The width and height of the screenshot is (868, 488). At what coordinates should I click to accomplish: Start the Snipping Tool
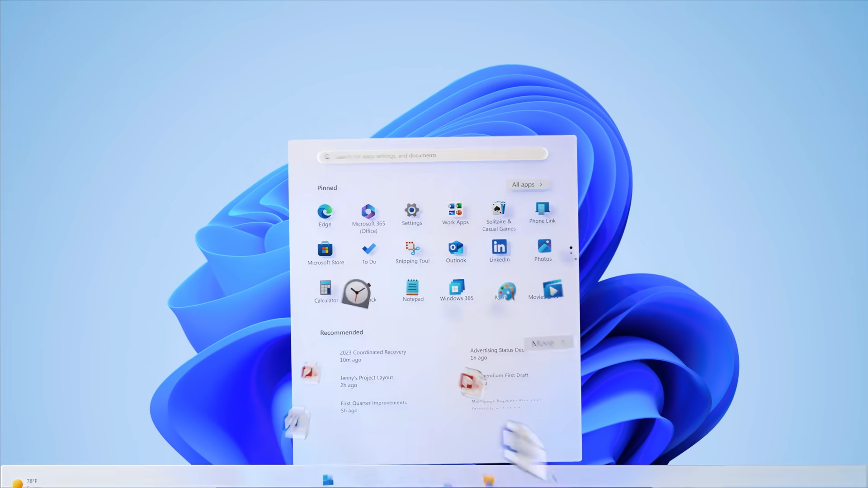pyautogui.click(x=412, y=248)
